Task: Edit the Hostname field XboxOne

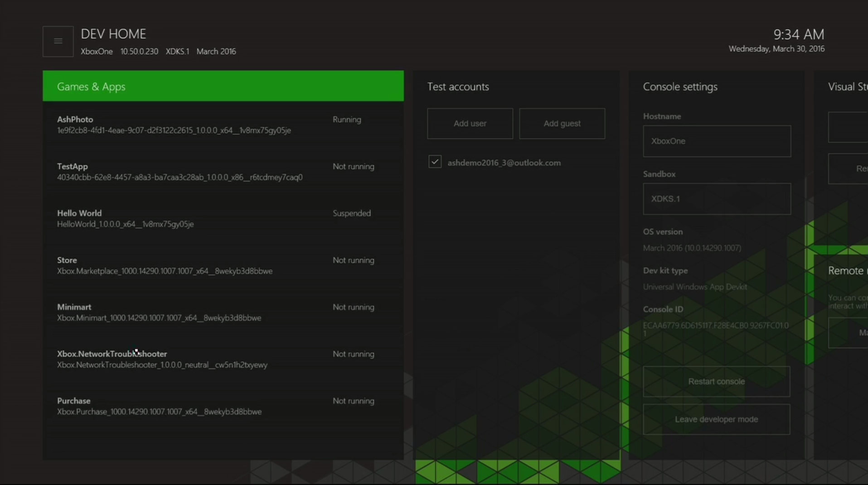Action: [x=717, y=141]
